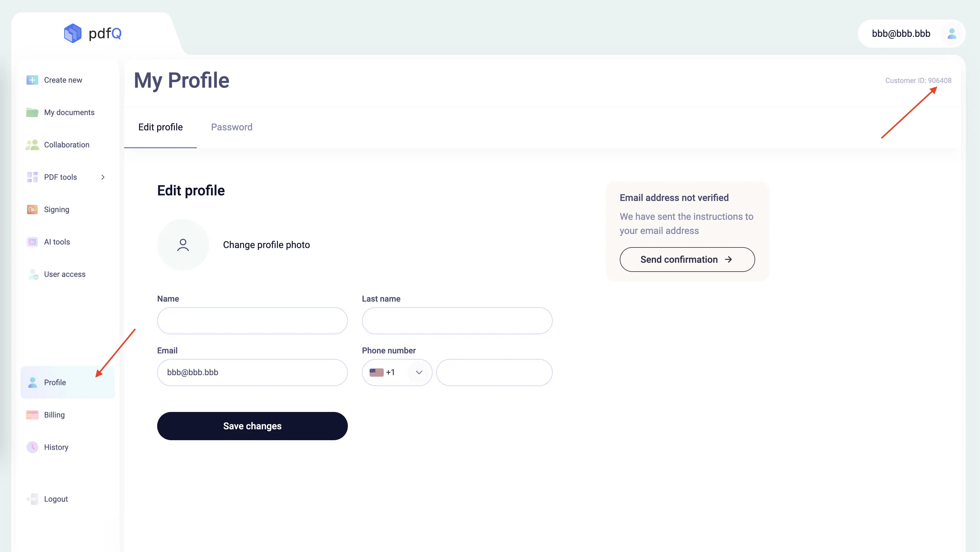Switch to the Password tab
980x552 pixels.
coord(232,127)
